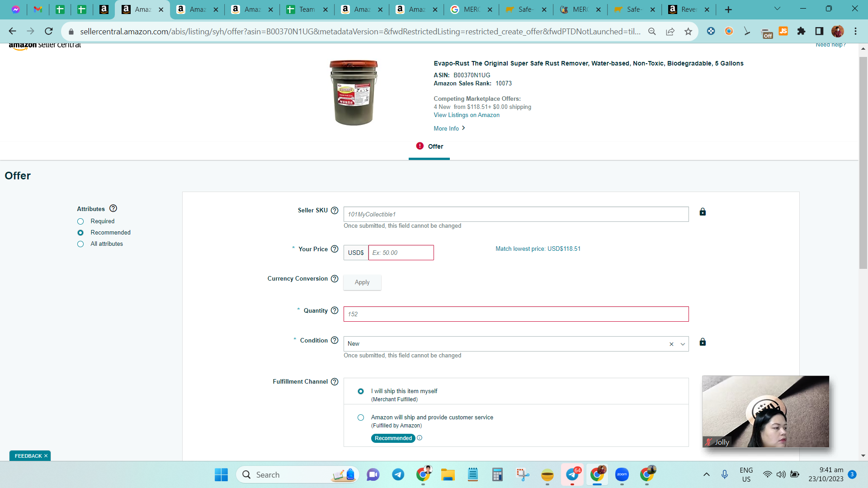868x488 pixels.
Task: Open the Chrome profile avatar
Action: (837, 31)
